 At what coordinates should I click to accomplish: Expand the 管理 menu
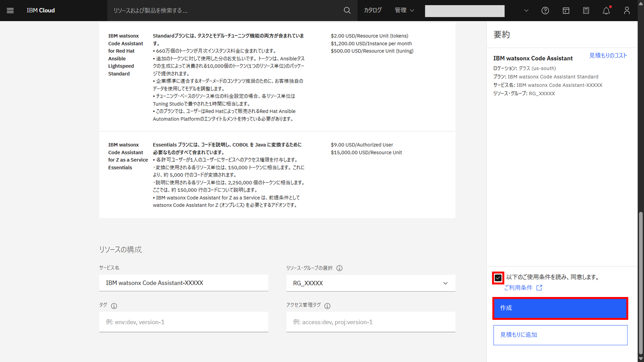[404, 11]
